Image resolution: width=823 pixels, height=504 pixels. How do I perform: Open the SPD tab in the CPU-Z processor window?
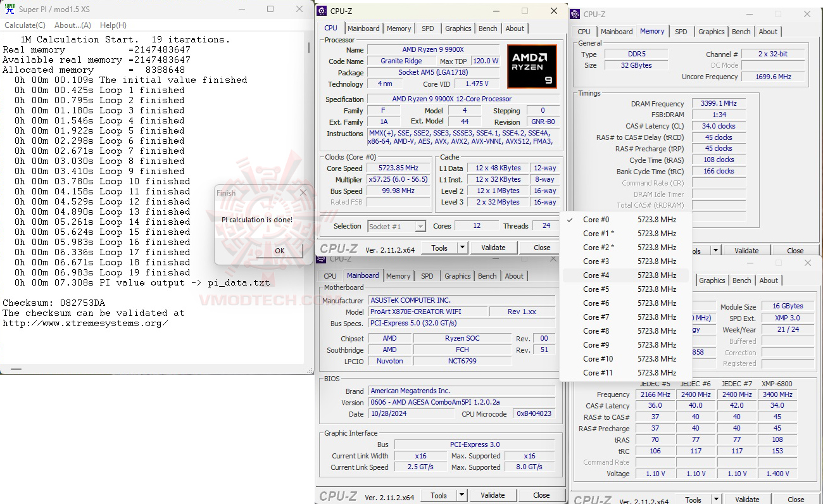[428, 28]
